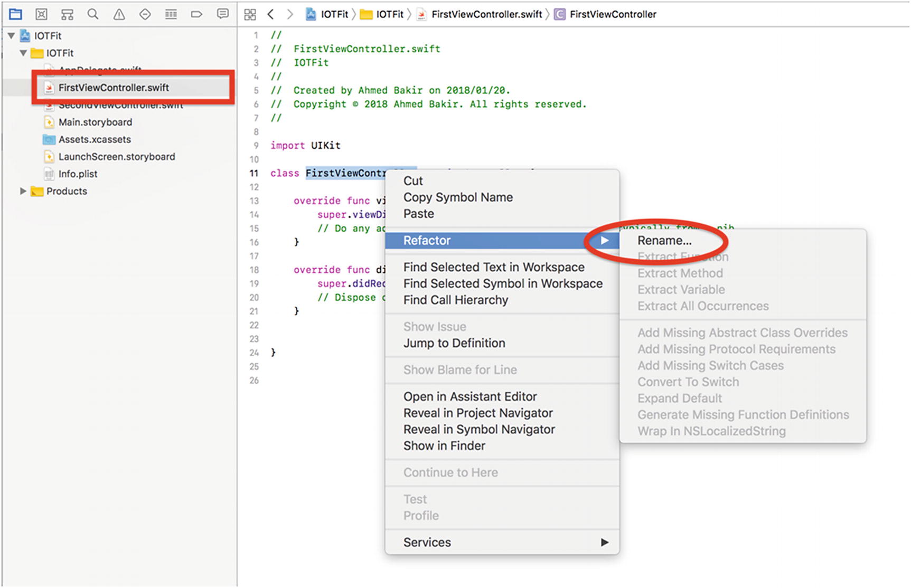Image resolution: width=911 pixels, height=588 pixels.
Task: Open the Debug navigator icon
Action: click(171, 14)
